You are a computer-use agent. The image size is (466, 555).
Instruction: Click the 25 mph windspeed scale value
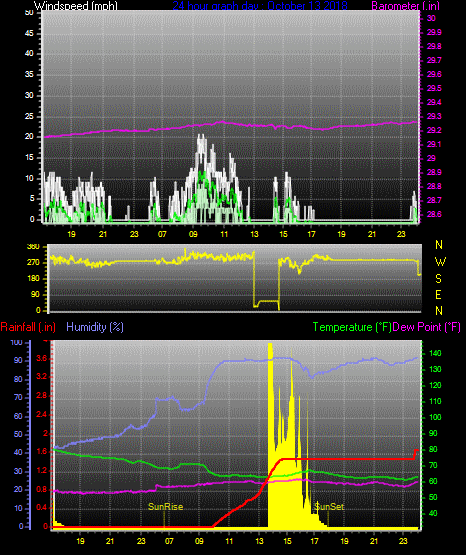29,116
